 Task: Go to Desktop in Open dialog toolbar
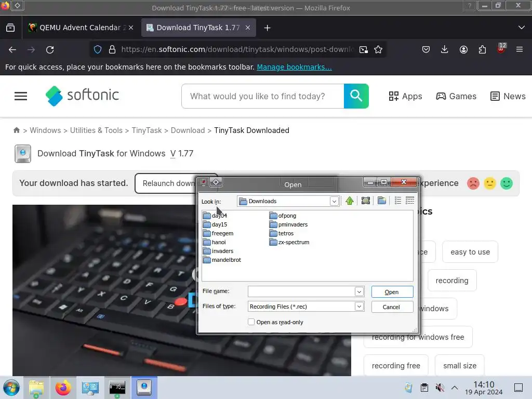[x=365, y=201]
